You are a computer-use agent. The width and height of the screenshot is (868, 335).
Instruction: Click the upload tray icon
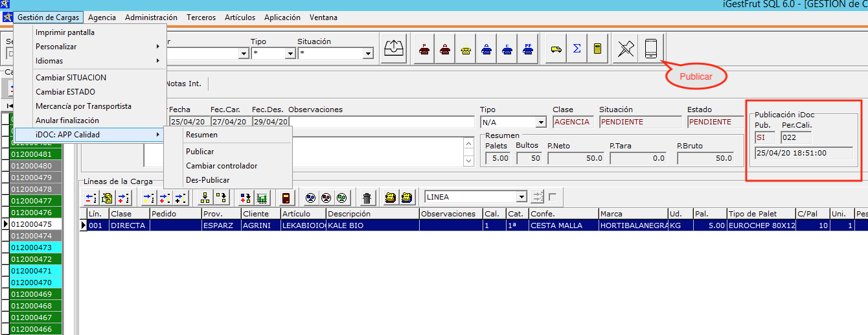[394, 49]
